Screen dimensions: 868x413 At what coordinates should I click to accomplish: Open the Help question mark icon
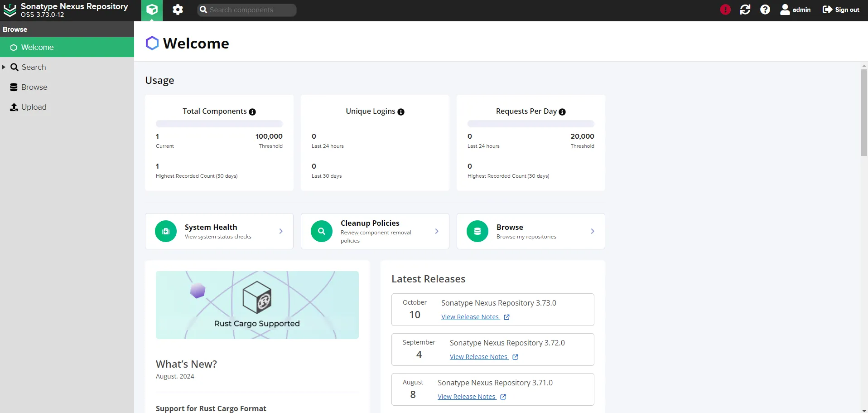765,10
